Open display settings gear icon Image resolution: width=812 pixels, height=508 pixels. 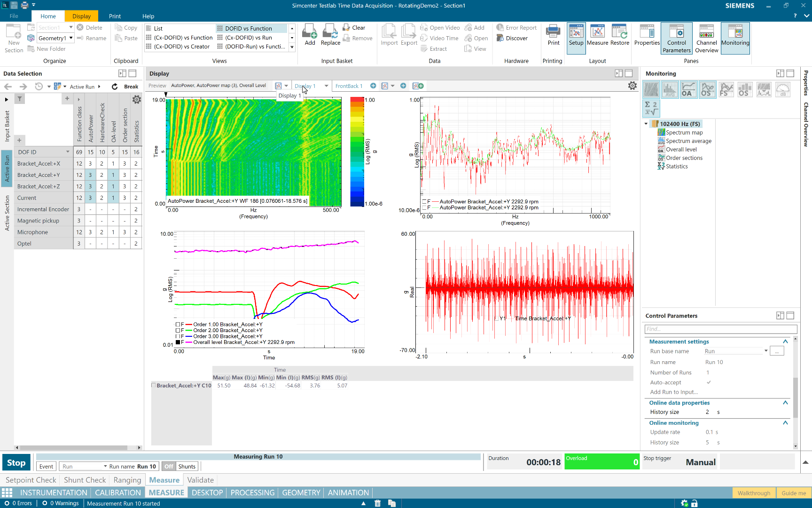tap(632, 86)
